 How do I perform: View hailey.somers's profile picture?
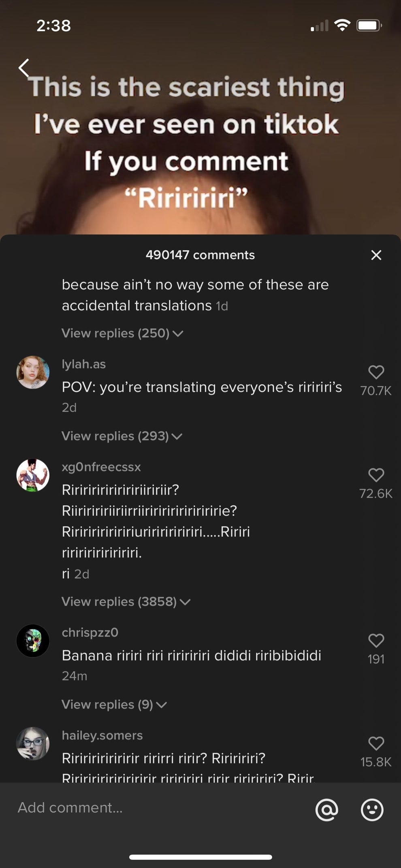33,744
